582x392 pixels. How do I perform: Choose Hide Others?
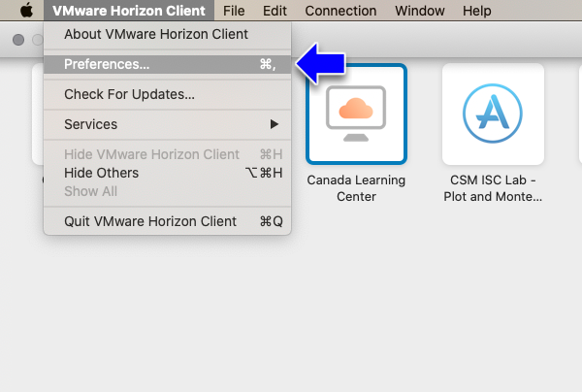pyautogui.click(x=168, y=173)
